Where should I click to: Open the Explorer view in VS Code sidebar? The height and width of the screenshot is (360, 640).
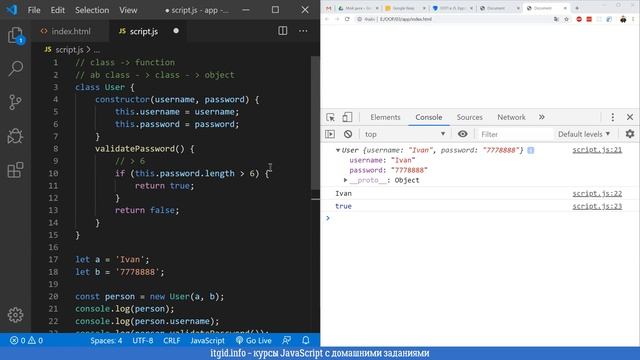(16, 36)
